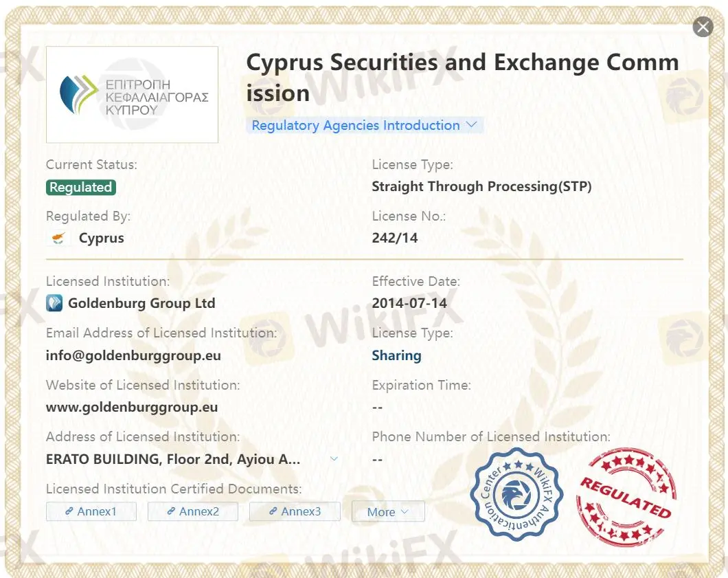Click the Sharing license type link
Viewport: 728px width, 578px height.
pyautogui.click(x=396, y=355)
